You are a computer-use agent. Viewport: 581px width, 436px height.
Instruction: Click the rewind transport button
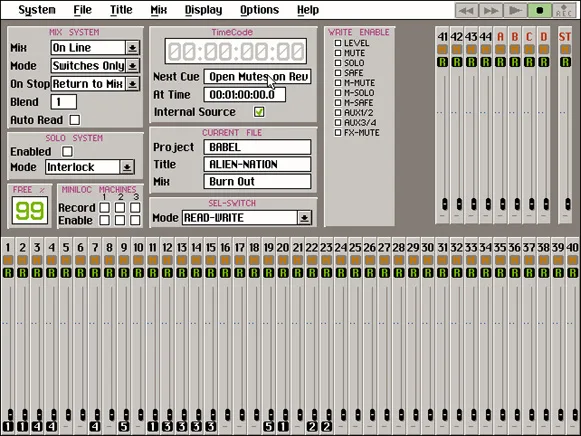466,10
